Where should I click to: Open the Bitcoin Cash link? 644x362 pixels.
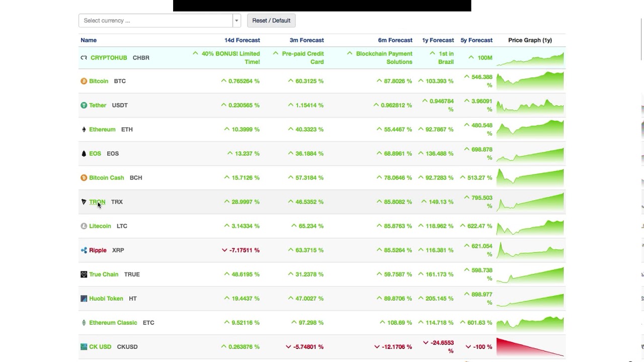[106, 177]
